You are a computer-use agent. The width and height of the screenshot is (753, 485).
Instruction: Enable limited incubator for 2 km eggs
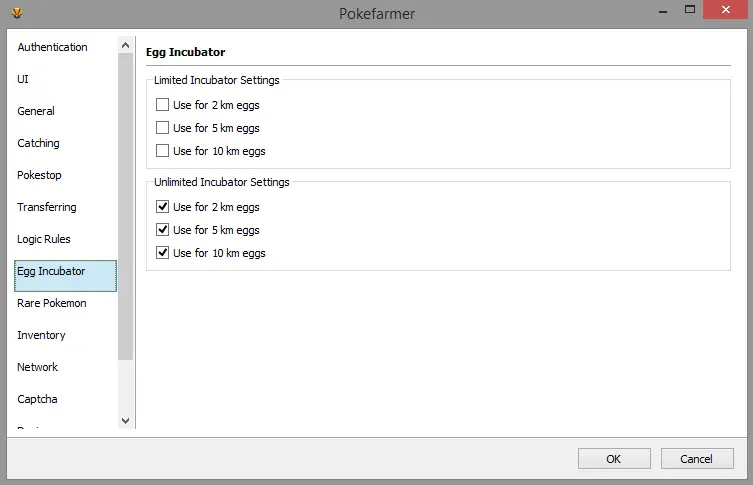162,105
